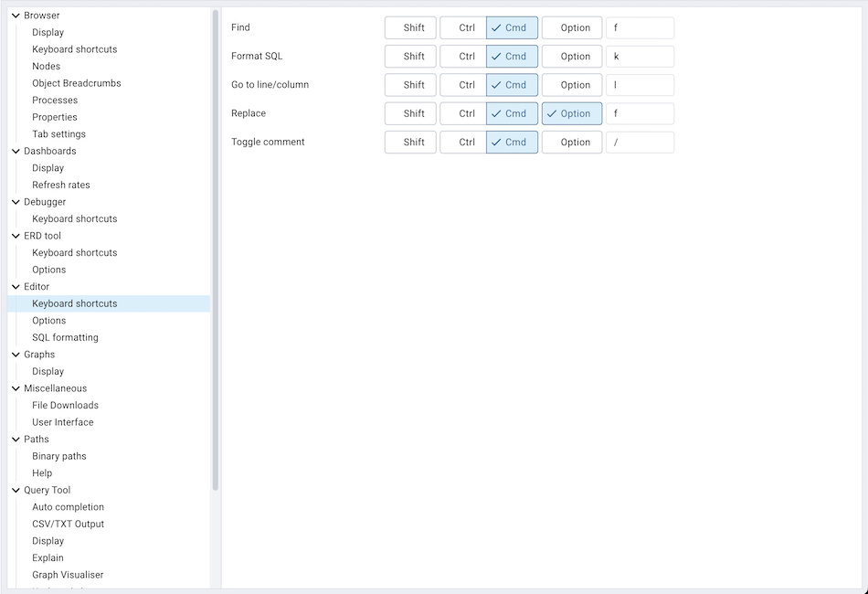The image size is (868, 594).
Task: Enable Shift modifier for the Find shortcut
Action: [x=410, y=27]
